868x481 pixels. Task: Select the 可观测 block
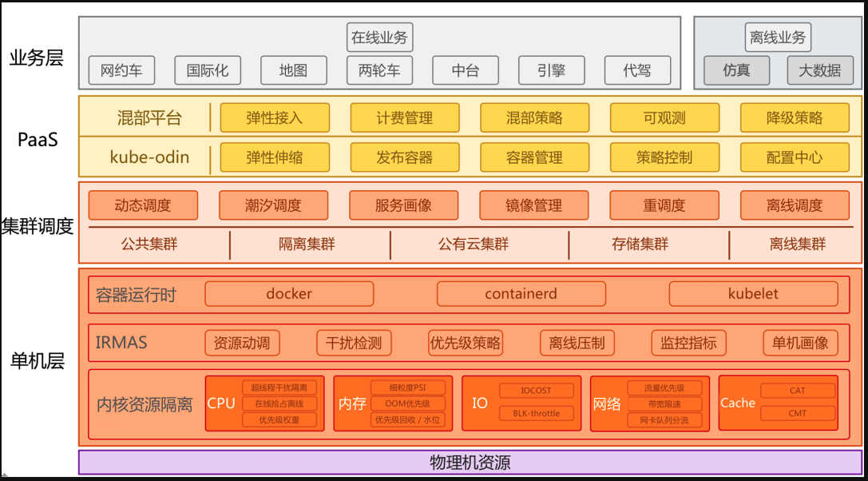click(665, 117)
